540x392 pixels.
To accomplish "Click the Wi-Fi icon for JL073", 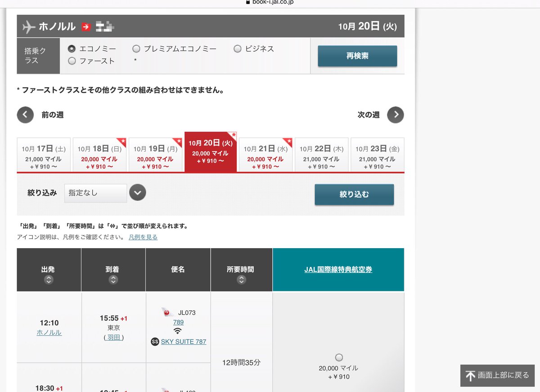I will coord(178,331).
